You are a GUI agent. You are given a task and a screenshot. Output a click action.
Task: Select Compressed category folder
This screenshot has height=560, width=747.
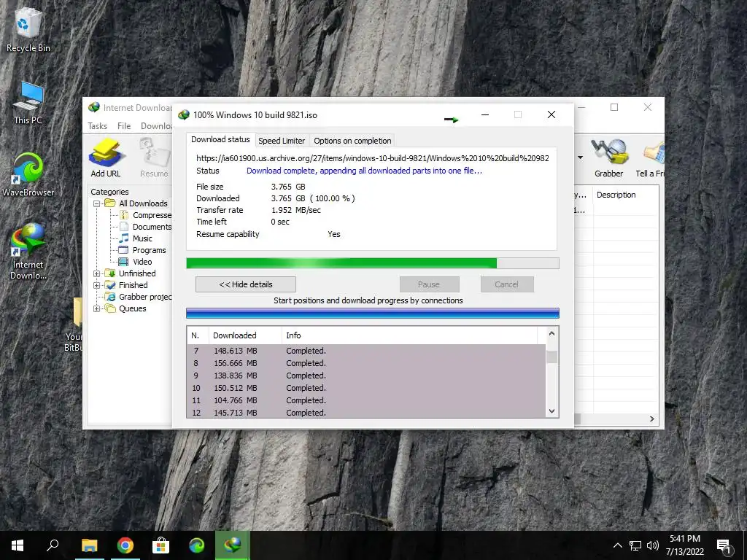click(x=146, y=215)
